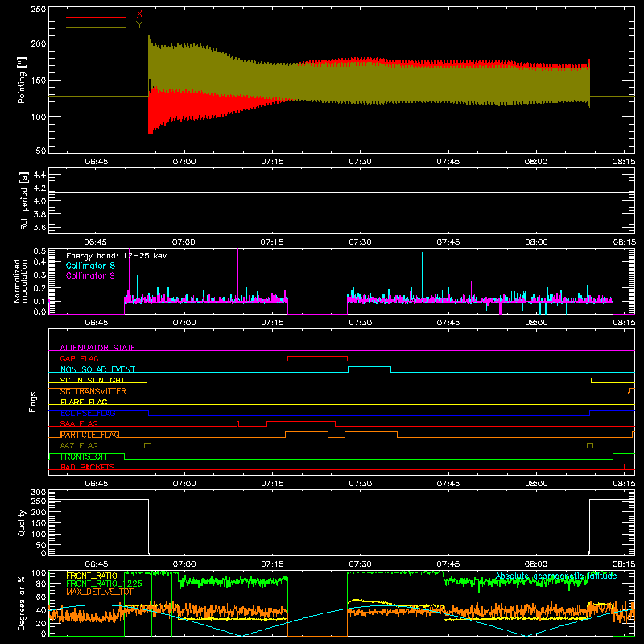Screen dimensions: 644x644
Task: Click the white roll period line
Action: tap(341, 192)
